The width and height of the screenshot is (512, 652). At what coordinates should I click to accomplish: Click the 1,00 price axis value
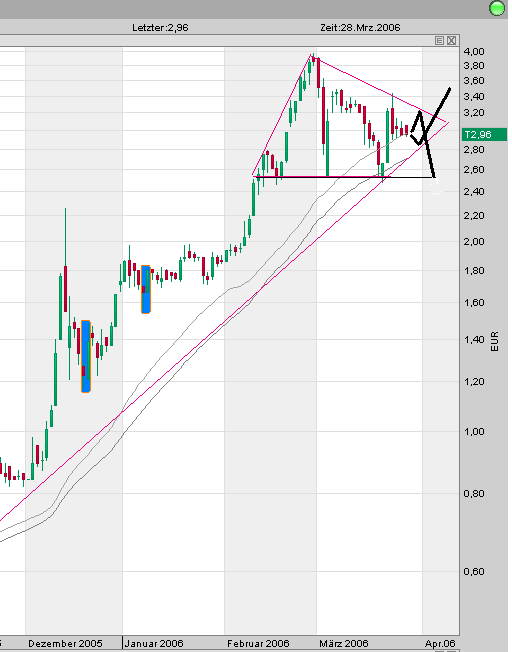[x=474, y=432]
